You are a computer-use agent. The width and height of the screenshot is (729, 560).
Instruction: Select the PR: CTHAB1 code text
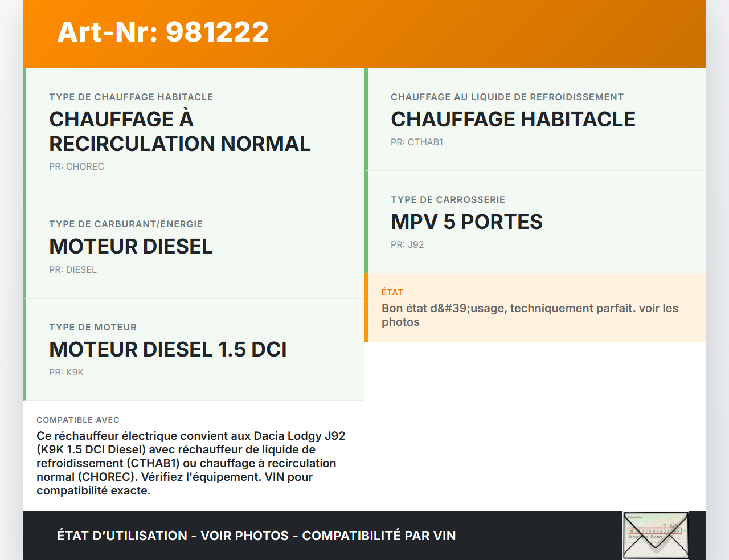(417, 142)
